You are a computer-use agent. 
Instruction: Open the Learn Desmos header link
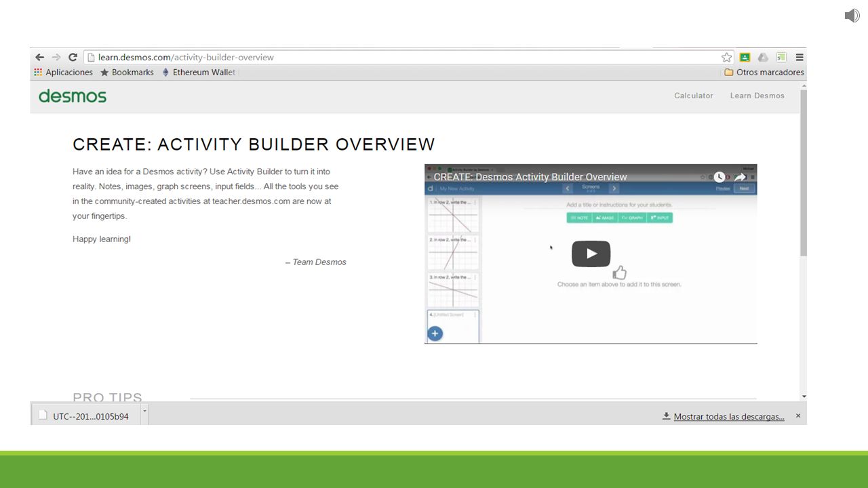757,96
